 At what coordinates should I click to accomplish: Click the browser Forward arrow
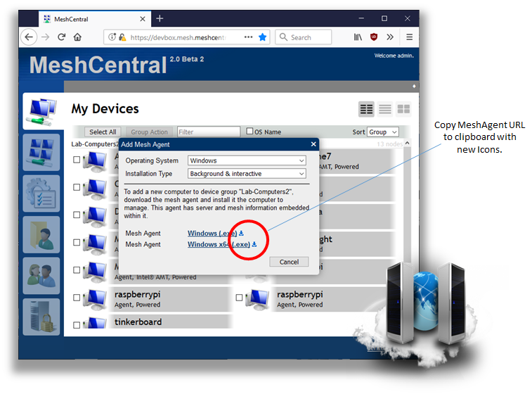coord(46,37)
